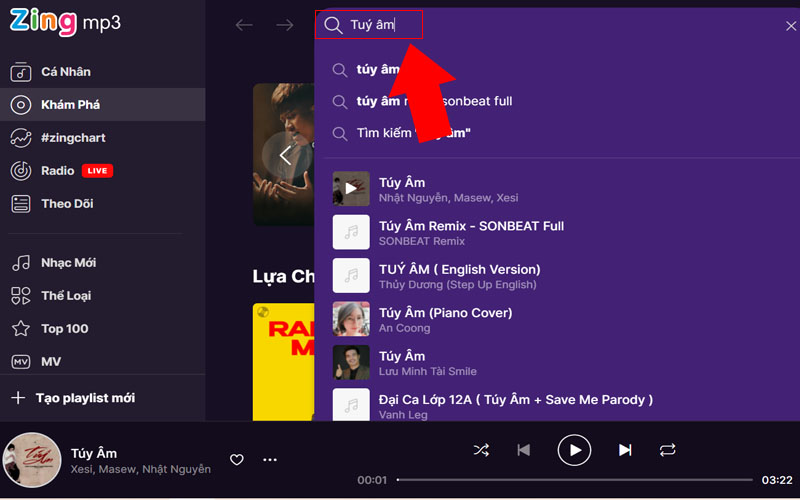Click An Coong cover thumbnail

coord(351,319)
